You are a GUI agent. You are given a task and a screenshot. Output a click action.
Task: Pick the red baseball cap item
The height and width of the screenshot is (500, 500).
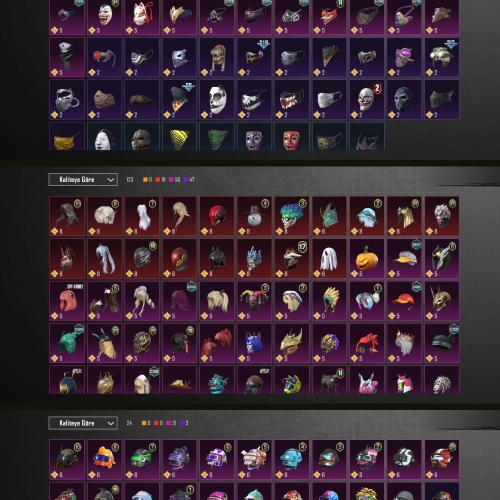pos(404,301)
